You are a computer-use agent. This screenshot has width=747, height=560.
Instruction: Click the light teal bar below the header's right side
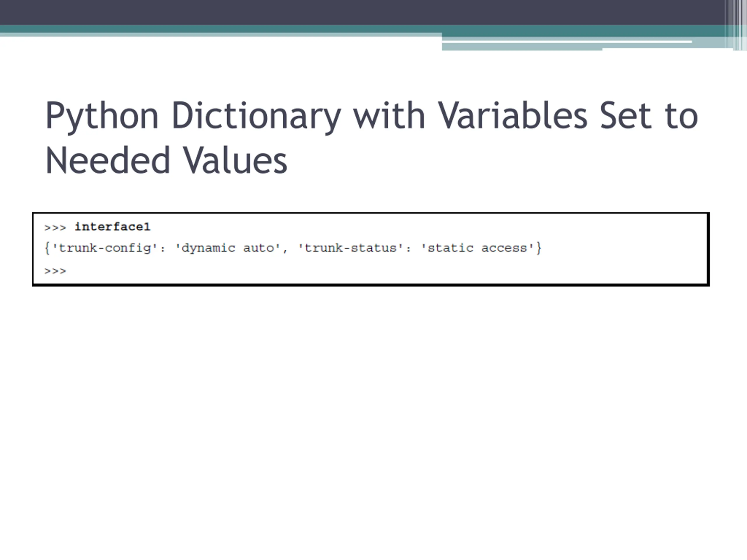[522, 47]
